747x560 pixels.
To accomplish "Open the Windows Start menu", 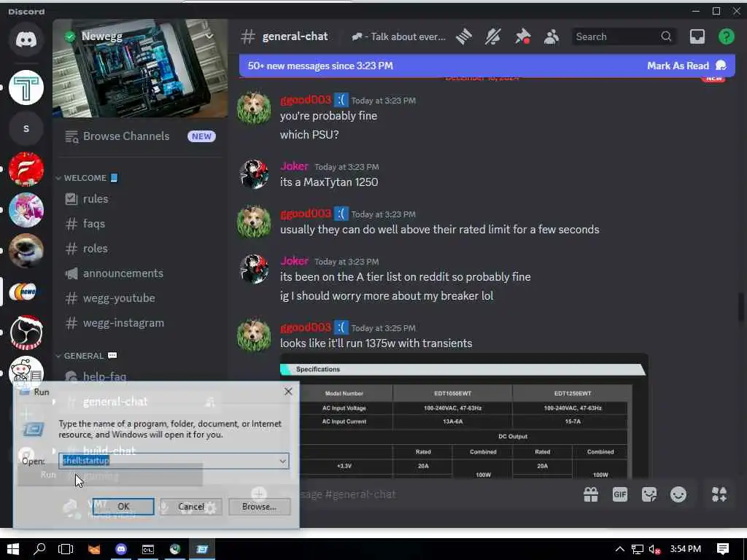I will click(x=13, y=549).
